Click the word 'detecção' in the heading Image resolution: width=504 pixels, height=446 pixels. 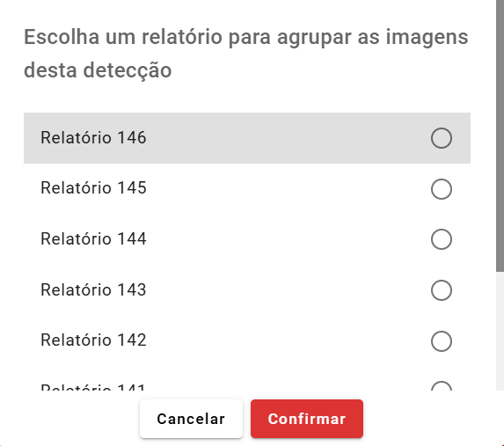(128, 70)
